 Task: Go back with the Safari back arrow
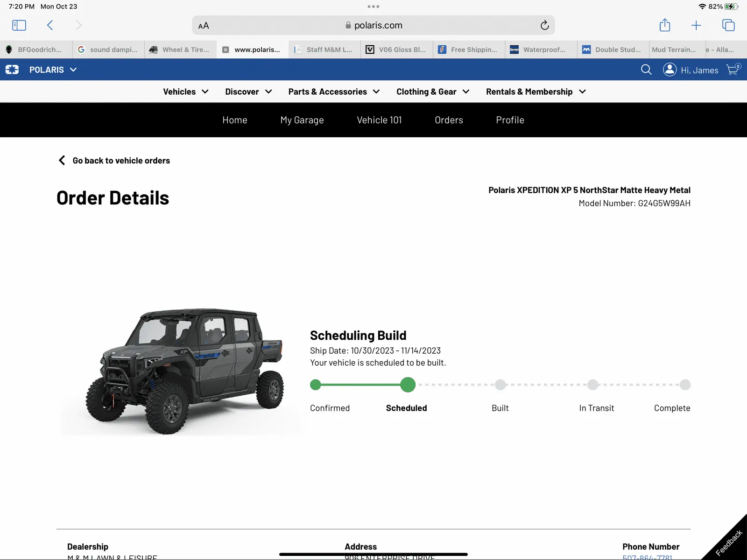tap(50, 25)
